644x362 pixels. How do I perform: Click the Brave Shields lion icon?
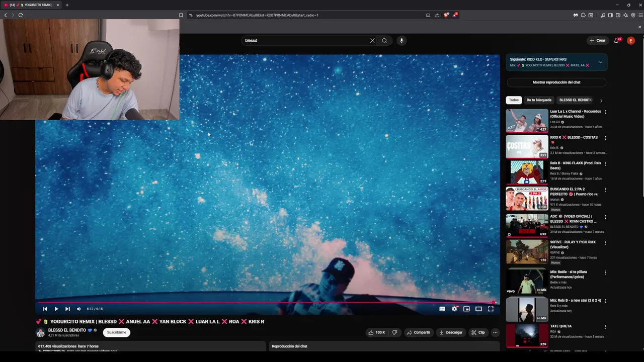446,15
